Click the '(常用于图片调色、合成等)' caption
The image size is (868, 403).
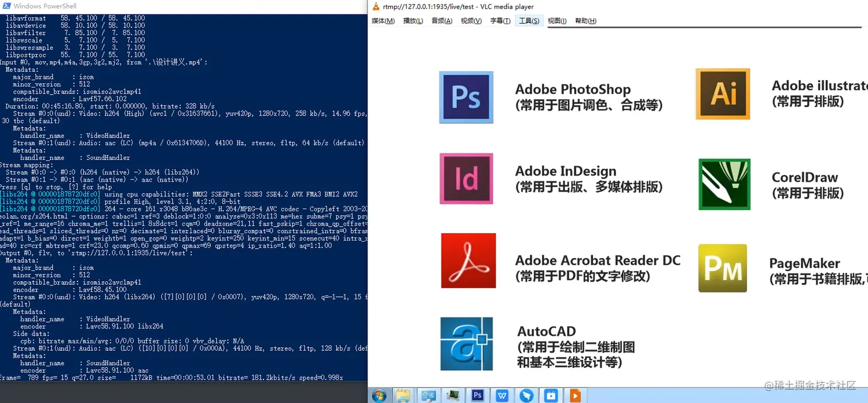[x=589, y=105]
